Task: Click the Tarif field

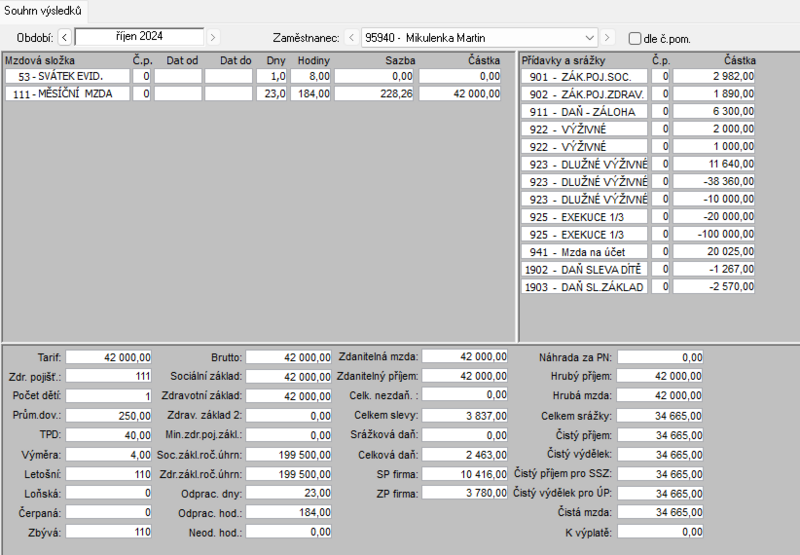Action: 108,357
